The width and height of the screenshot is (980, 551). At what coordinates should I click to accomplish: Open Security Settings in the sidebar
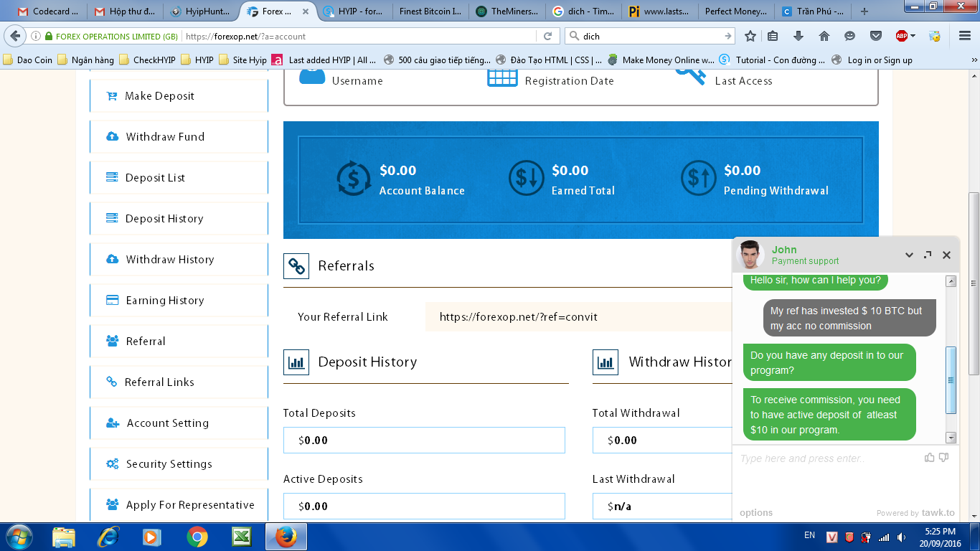[179, 464]
